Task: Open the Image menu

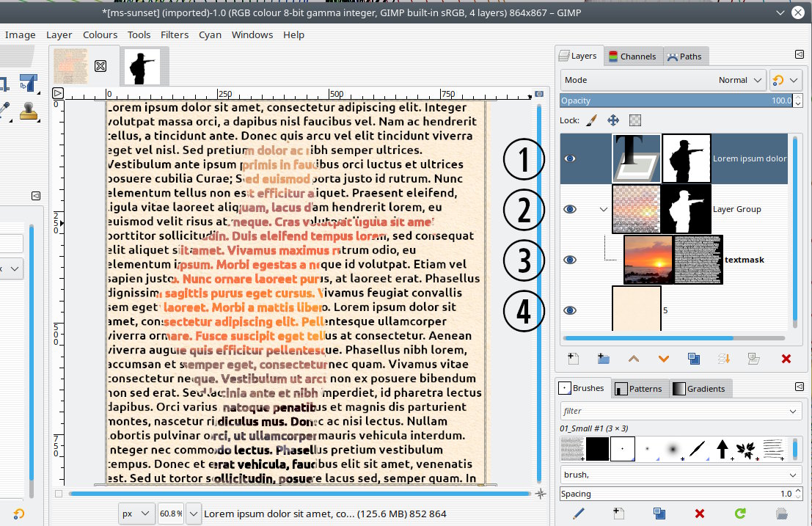Action: pos(21,34)
